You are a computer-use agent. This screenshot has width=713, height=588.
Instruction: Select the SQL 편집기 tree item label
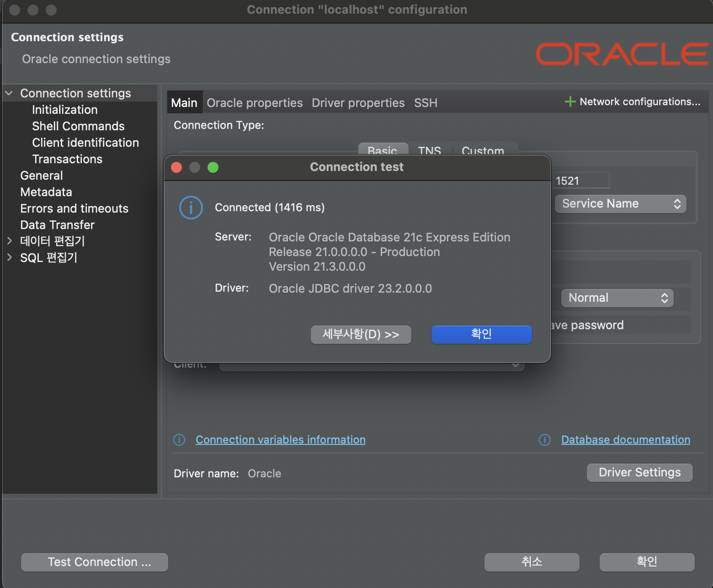coord(48,257)
